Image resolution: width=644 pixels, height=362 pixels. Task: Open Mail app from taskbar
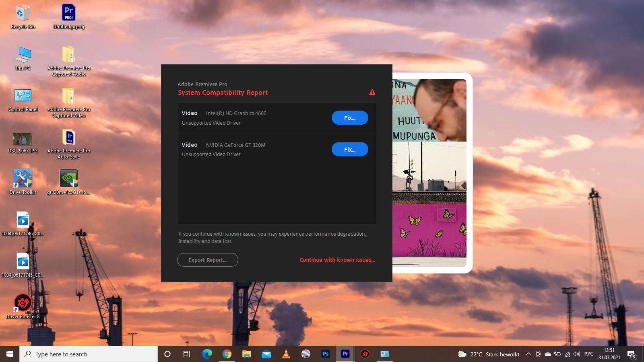(266, 354)
